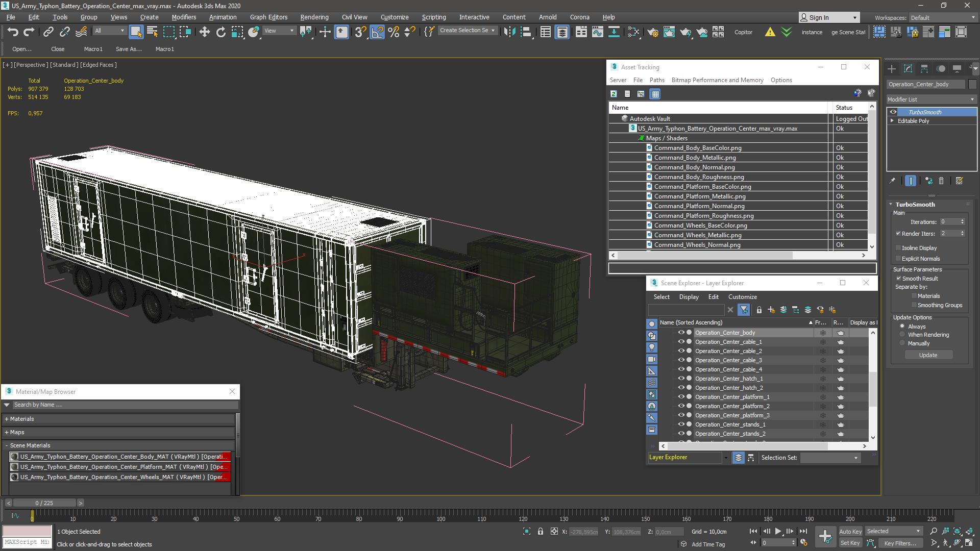Click the Search by Name field

pos(122,405)
